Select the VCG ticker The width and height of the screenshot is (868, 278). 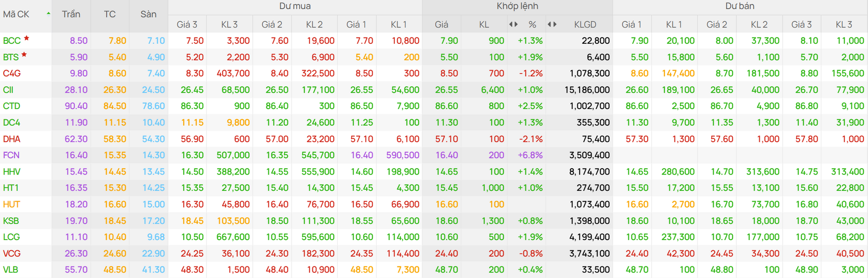click(12, 254)
